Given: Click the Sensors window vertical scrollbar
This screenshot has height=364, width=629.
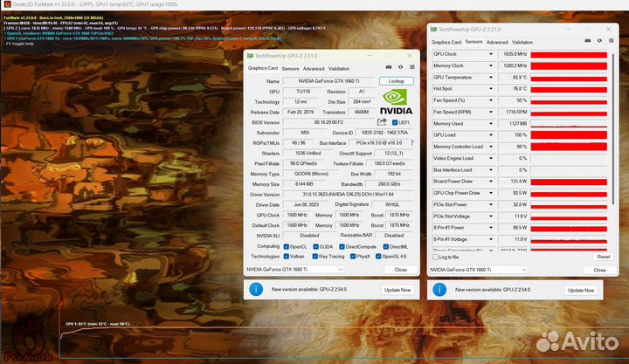Looking at the screenshot, I should click(x=612, y=128).
